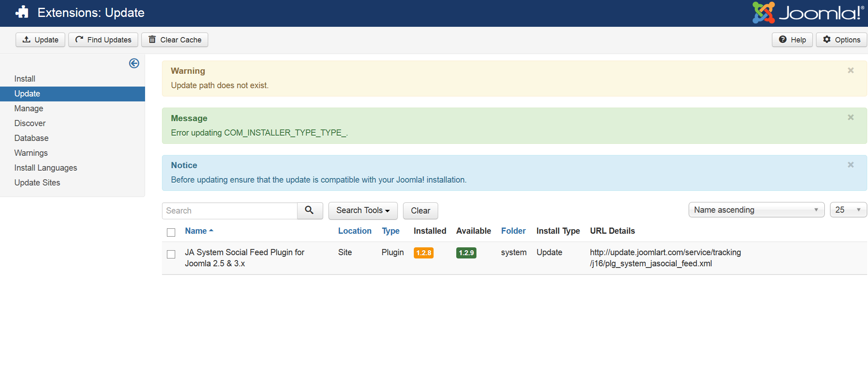Change the list limit of 25

[x=848, y=210]
